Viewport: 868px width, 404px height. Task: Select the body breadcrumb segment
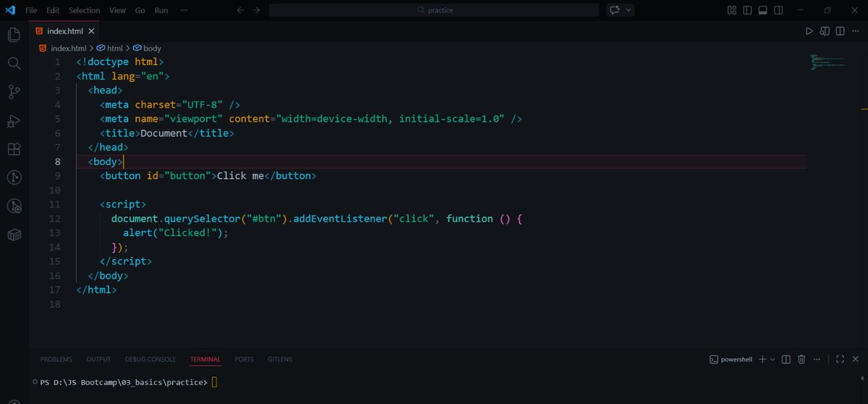(x=147, y=48)
